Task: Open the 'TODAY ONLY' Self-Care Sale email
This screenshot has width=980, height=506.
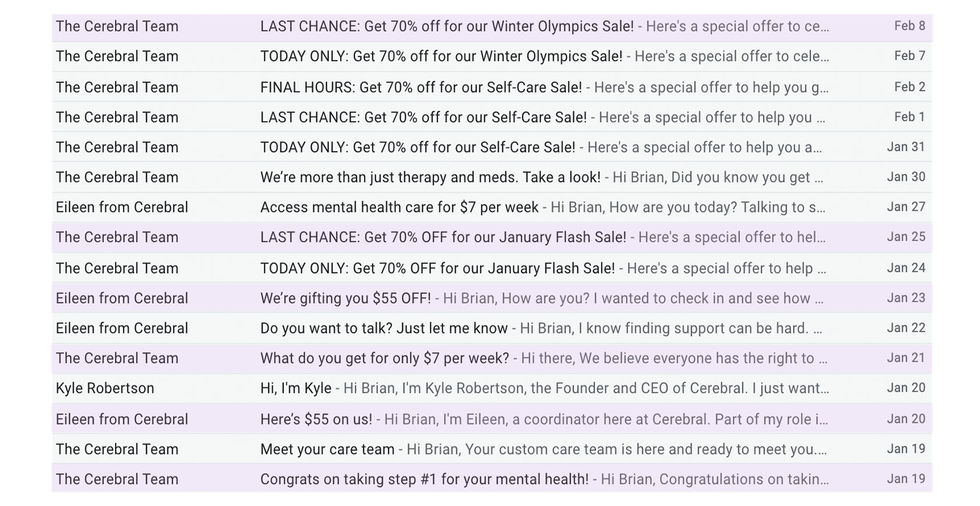Action: click(x=418, y=147)
